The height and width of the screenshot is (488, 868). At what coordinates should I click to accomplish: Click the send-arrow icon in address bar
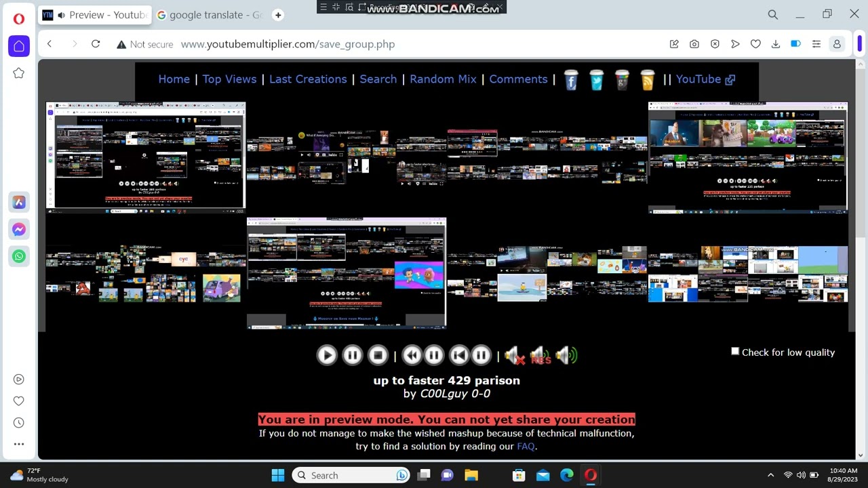click(x=735, y=44)
